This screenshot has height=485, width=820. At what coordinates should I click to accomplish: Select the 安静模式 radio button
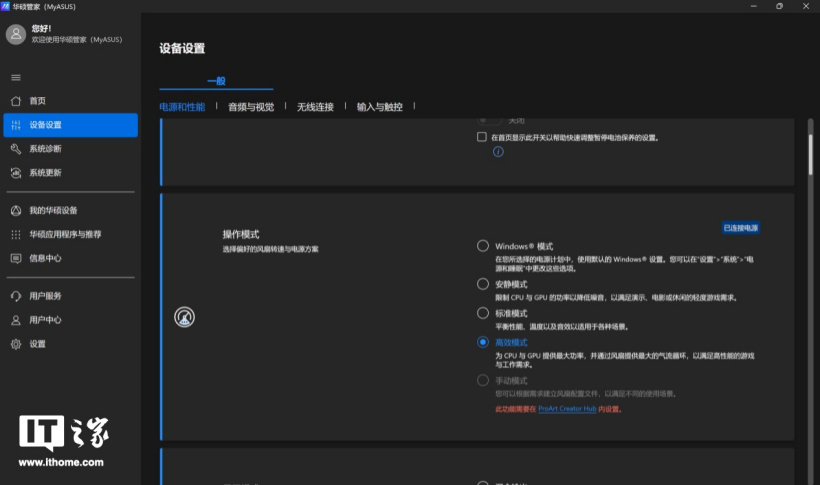(483, 284)
